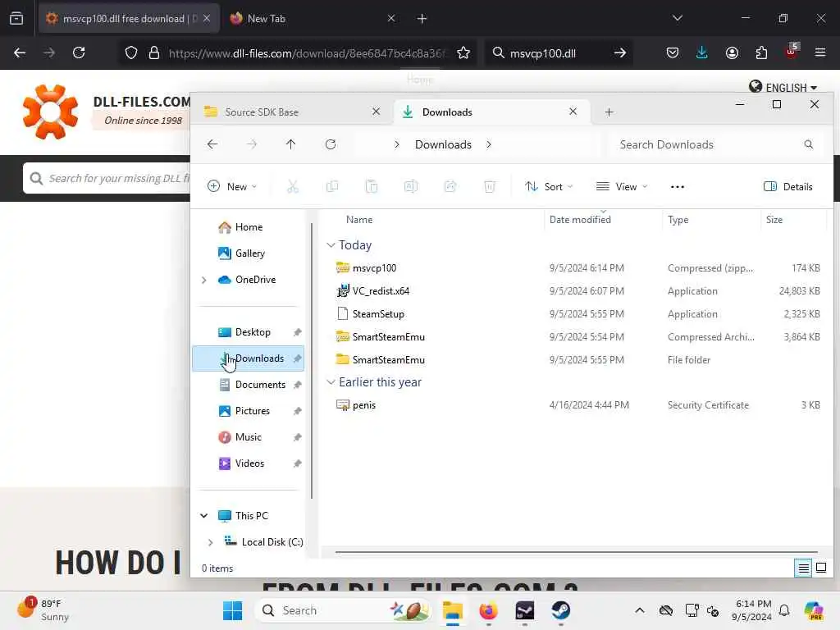Open new Firefox tab with plus
The image size is (840, 630).
[422, 18]
